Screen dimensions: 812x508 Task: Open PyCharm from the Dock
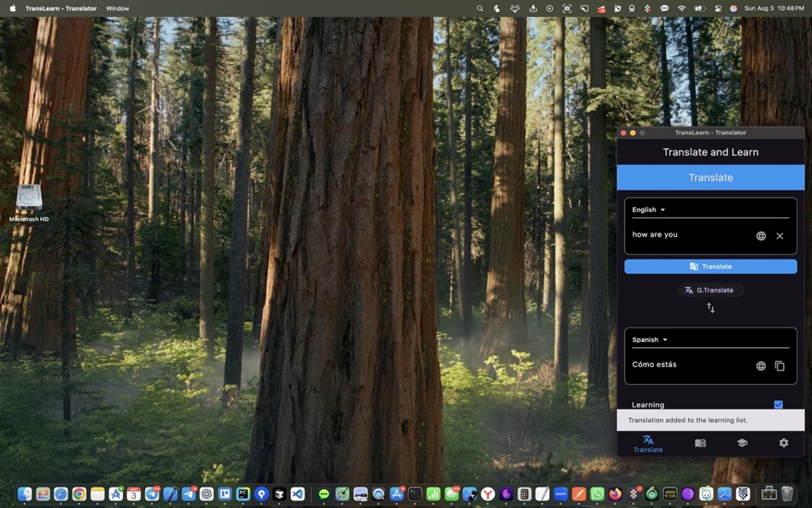coord(243,494)
